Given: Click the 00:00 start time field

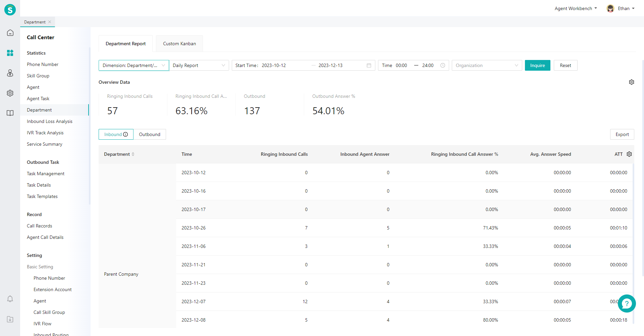Looking at the screenshot, I should (x=401, y=65).
